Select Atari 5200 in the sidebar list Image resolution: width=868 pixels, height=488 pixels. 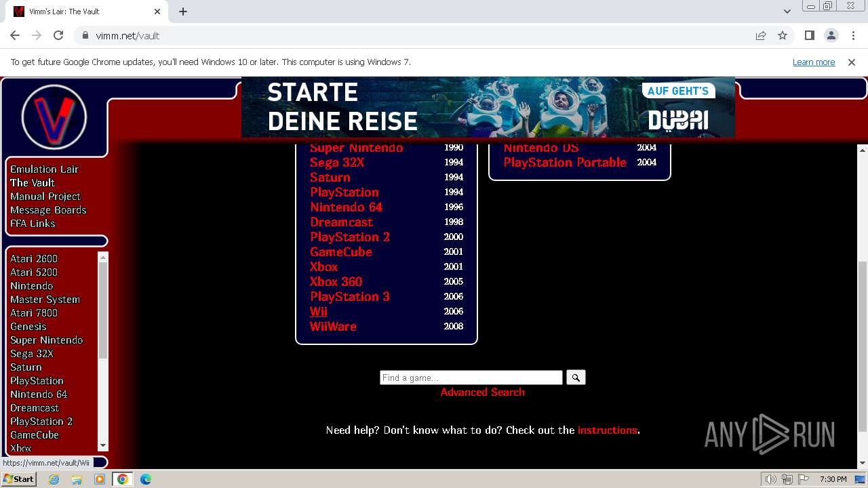[x=34, y=272]
